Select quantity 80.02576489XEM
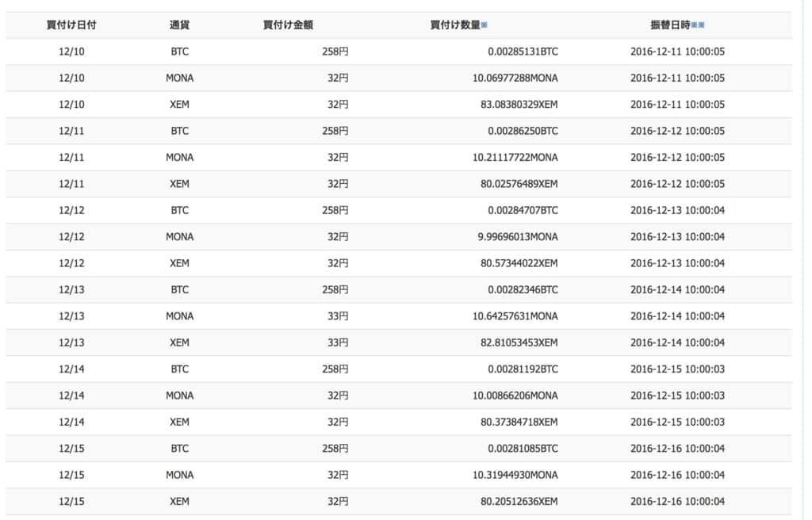This screenshot has height=520, width=812. tap(519, 184)
